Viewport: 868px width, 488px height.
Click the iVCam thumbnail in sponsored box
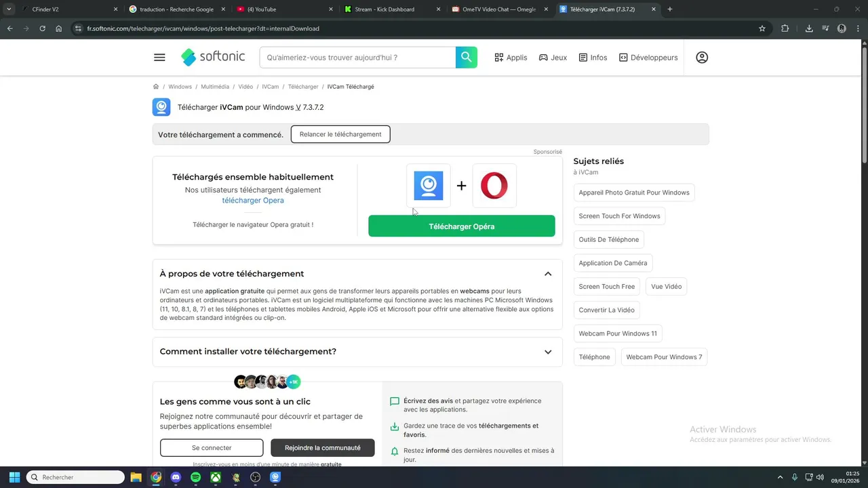pos(429,186)
